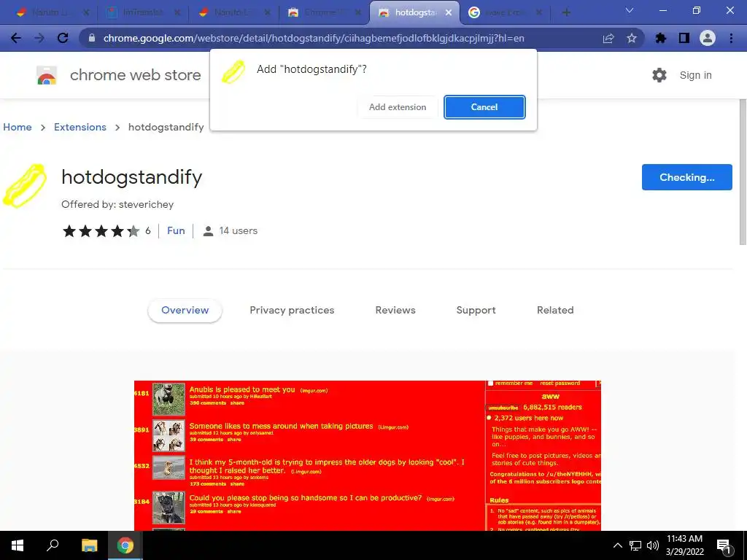Show hidden system tray icons
Image resolution: width=747 pixels, height=560 pixels.
point(617,545)
